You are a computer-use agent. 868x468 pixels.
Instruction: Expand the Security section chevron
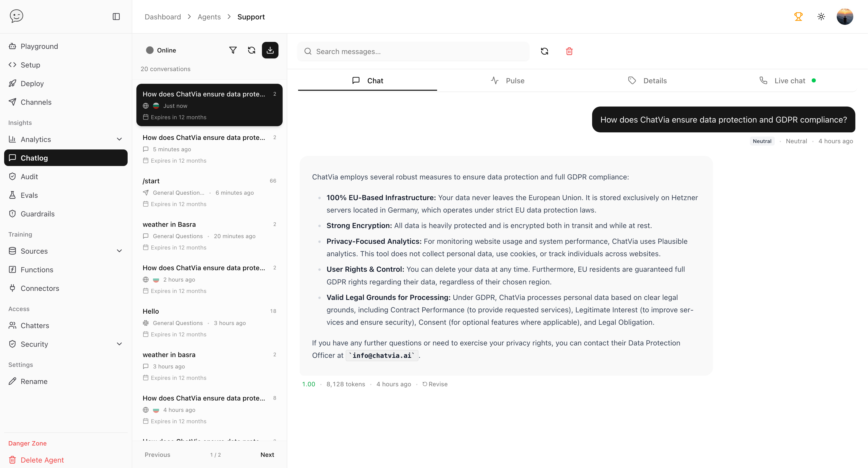119,344
